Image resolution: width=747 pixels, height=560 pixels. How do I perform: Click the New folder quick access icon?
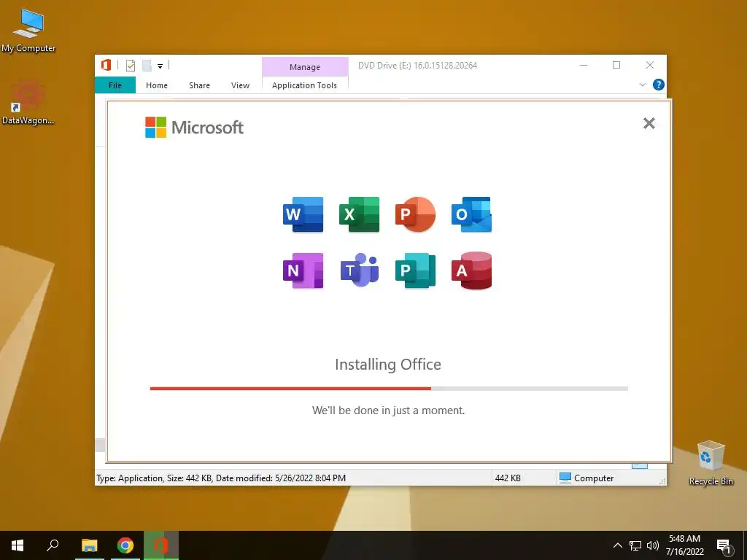point(147,66)
